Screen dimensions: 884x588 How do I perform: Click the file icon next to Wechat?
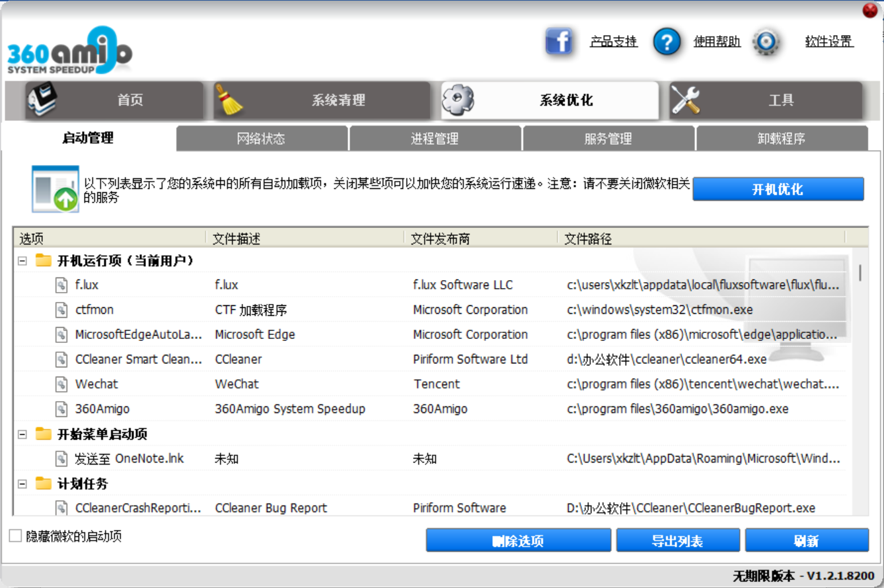click(x=61, y=384)
